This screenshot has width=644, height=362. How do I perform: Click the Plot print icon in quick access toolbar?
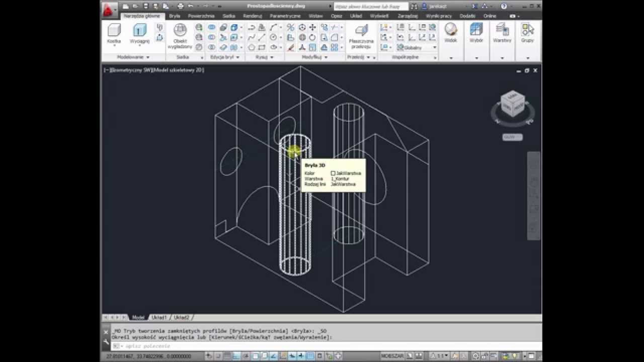point(181,6)
